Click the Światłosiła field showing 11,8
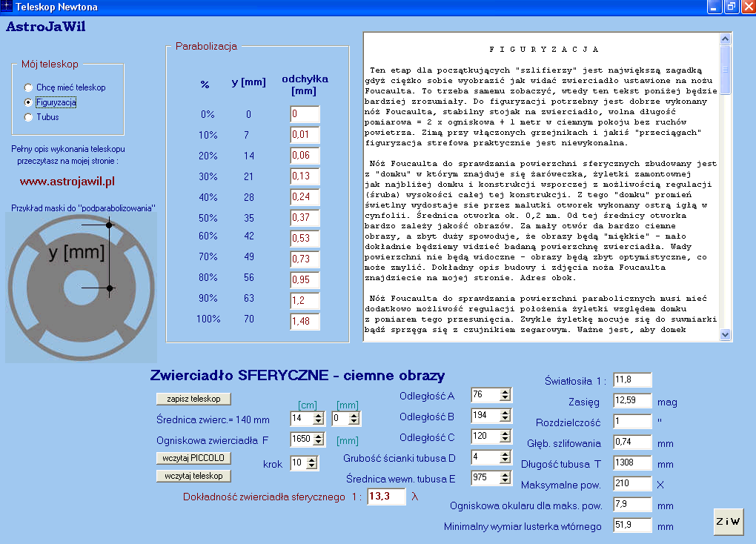Viewport: 756px width, 544px height. [632, 380]
